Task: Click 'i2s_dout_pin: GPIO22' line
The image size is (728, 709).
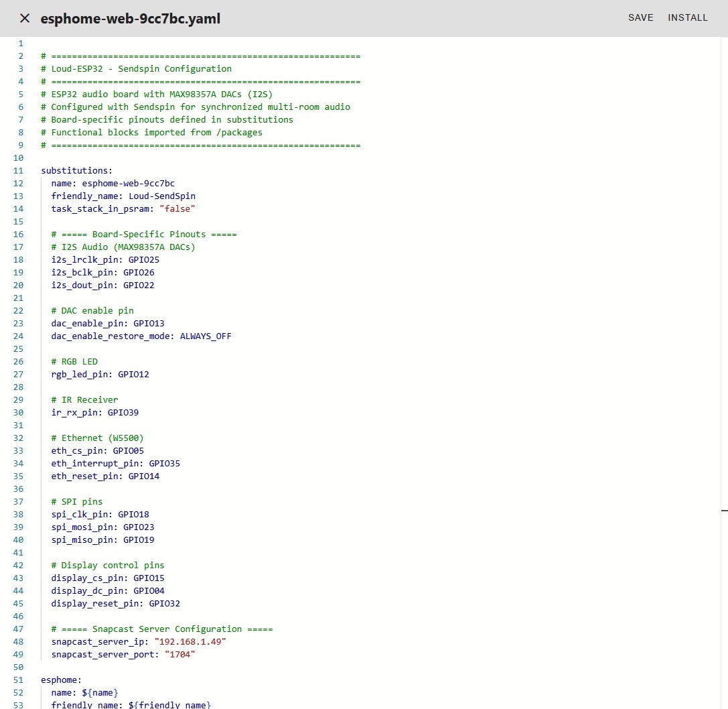Action: click(102, 285)
